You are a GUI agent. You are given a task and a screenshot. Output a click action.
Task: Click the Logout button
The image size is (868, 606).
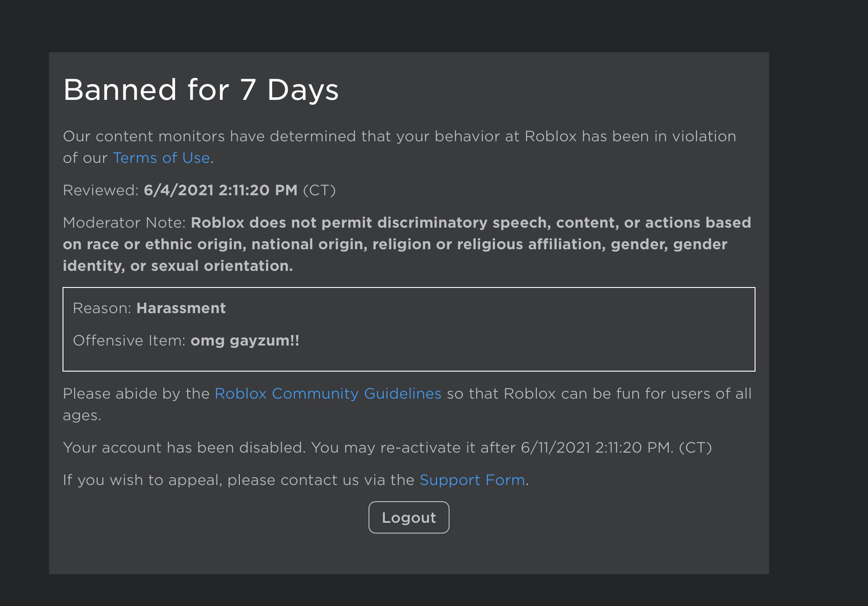tap(409, 517)
